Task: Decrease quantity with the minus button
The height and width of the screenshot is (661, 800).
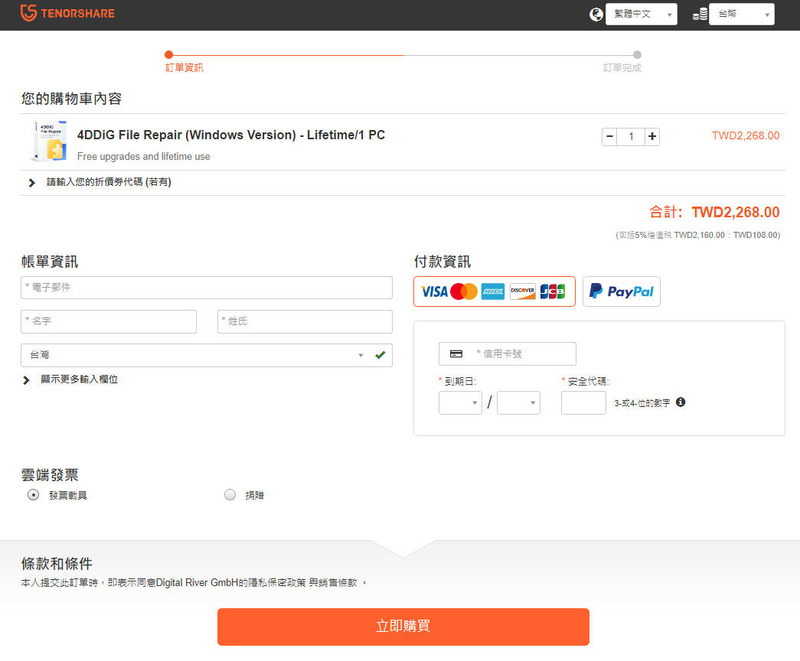Action: tap(609, 136)
